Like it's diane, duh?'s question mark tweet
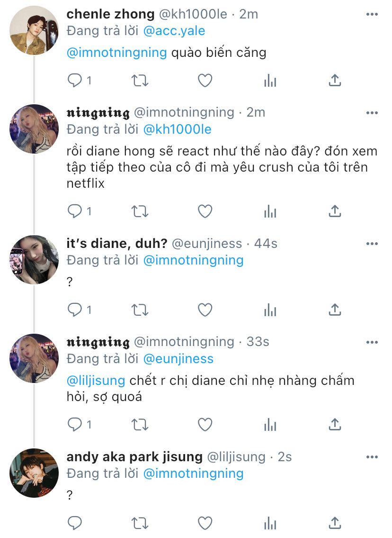The width and height of the screenshot is (392, 538). point(205,310)
